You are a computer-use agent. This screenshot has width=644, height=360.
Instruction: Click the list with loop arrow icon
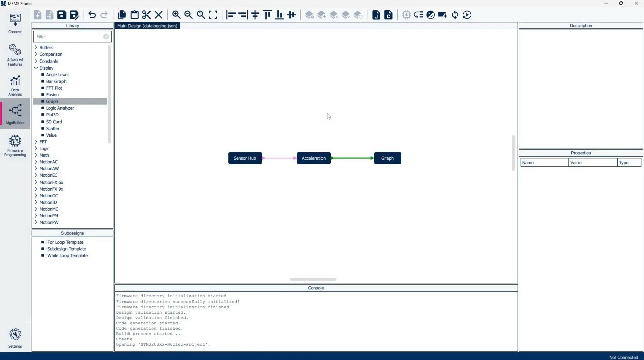[x=418, y=15]
